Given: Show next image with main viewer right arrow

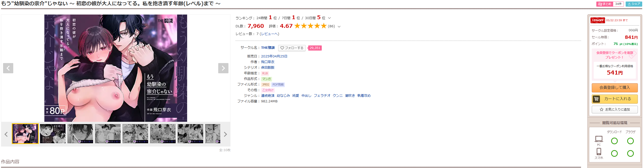Looking at the screenshot, I should (x=223, y=68).
